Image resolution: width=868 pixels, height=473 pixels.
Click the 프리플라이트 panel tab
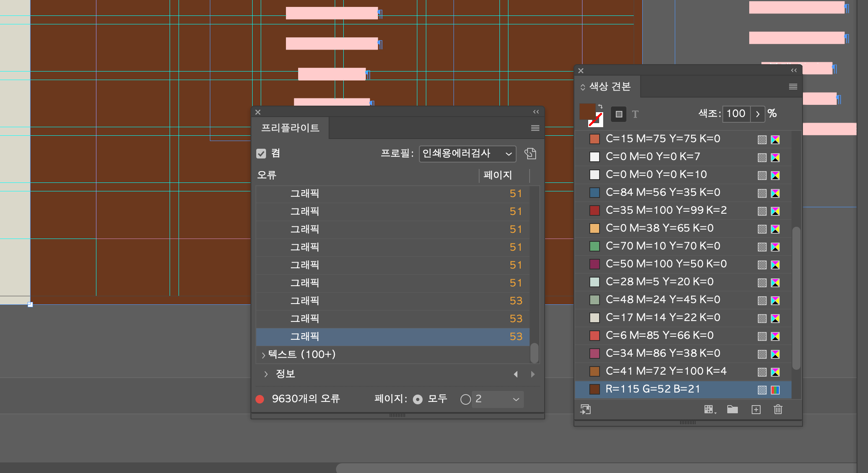coord(290,128)
